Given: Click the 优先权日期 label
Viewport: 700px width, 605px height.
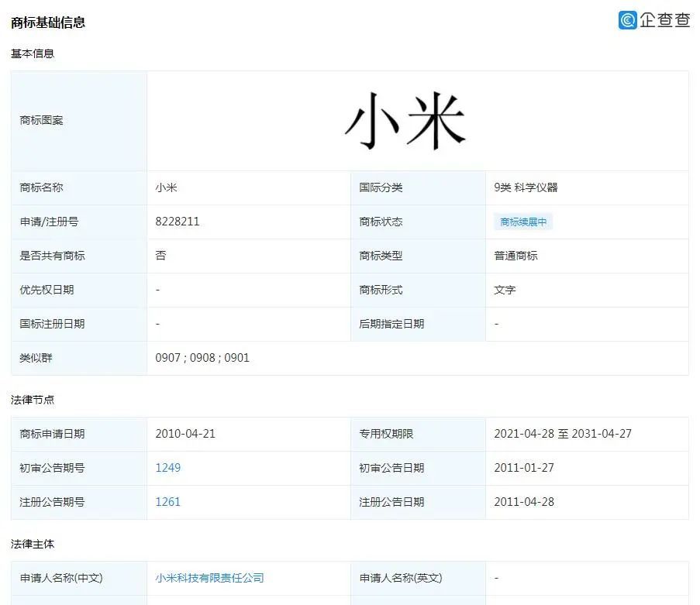Looking at the screenshot, I should click(x=47, y=290).
